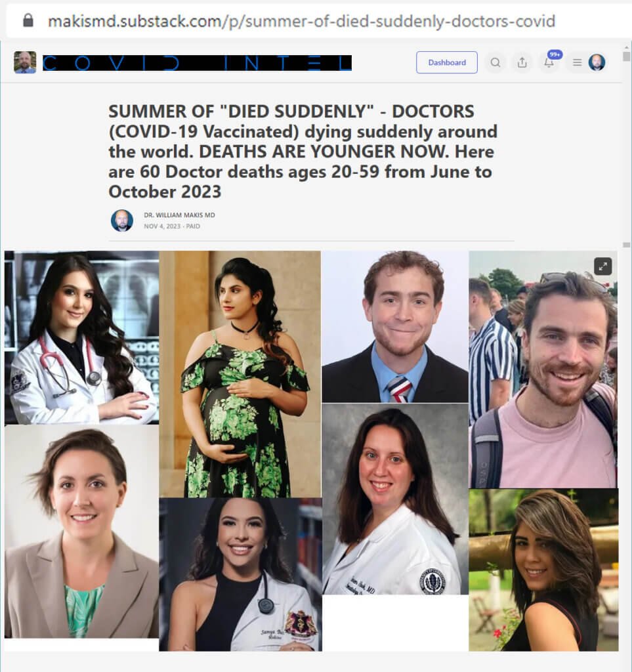Click the COVID INTEL publication title

[x=197, y=63]
